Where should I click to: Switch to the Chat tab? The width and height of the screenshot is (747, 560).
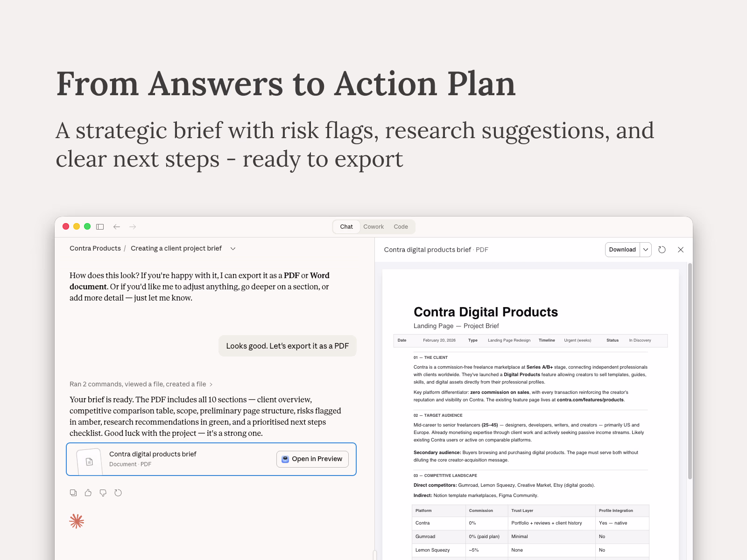click(x=346, y=227)
